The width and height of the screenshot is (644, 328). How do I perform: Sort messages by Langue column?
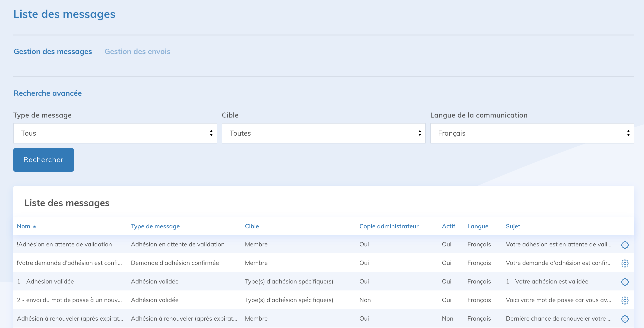click(478, 226)
